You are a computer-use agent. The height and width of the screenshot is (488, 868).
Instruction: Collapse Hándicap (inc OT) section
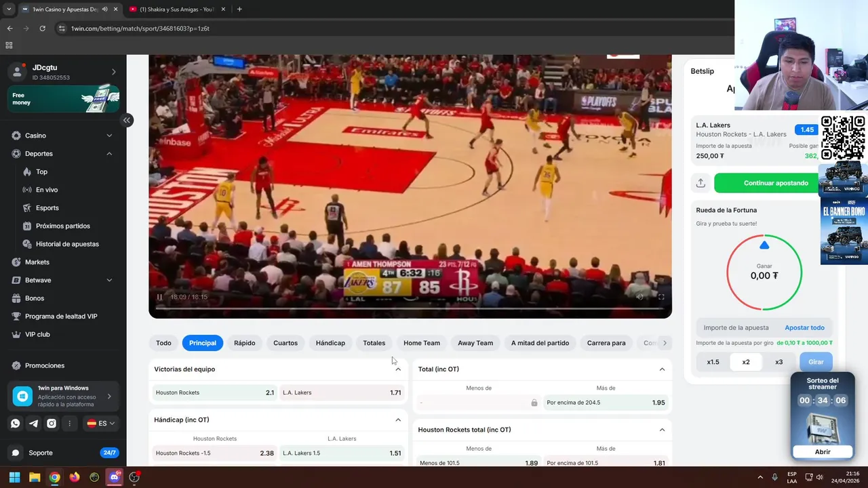[x=398, y=420]
